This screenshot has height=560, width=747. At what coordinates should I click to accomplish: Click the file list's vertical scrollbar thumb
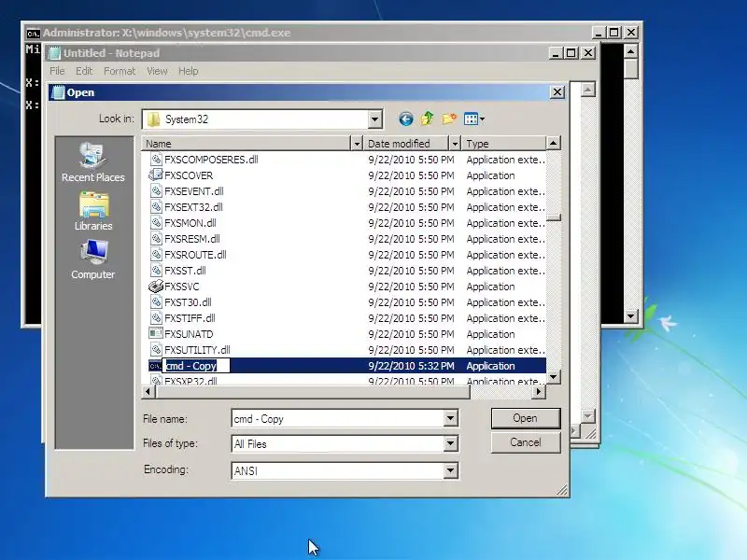point(553,217)
